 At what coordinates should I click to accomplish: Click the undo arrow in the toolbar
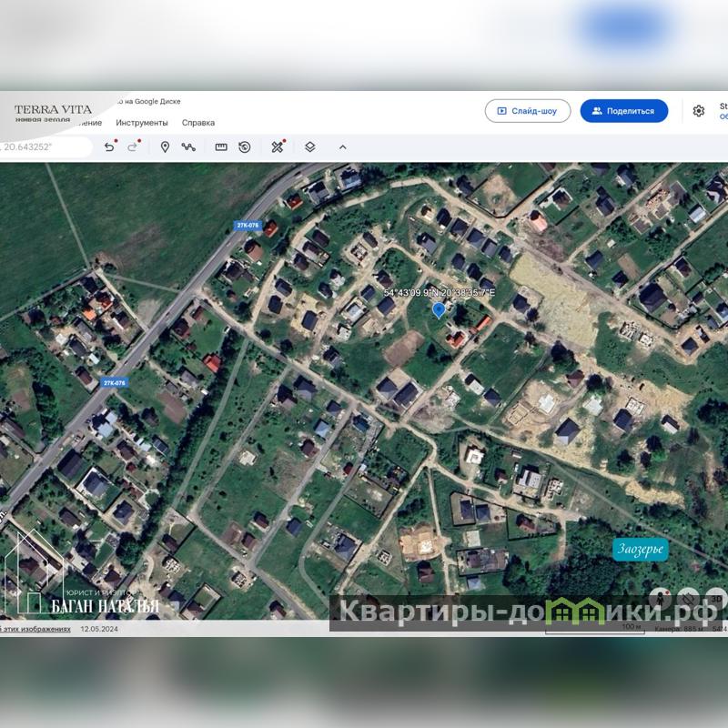pos(109,147)
